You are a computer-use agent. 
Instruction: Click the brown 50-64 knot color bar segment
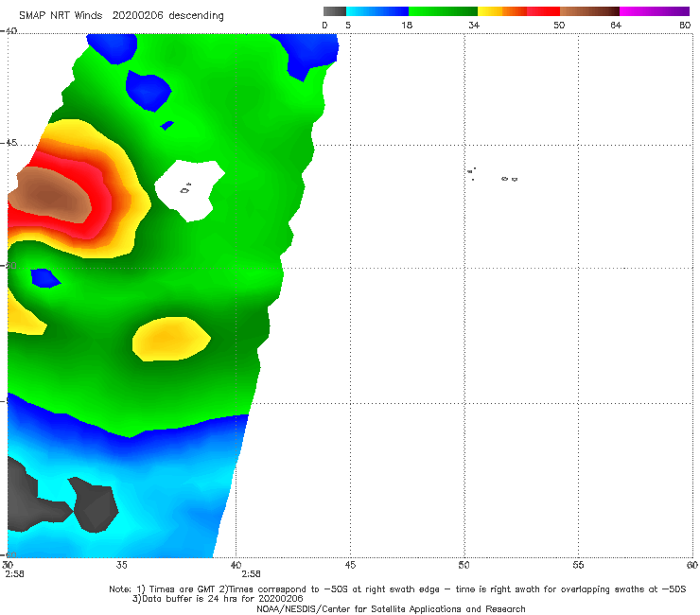pos(589,11)
